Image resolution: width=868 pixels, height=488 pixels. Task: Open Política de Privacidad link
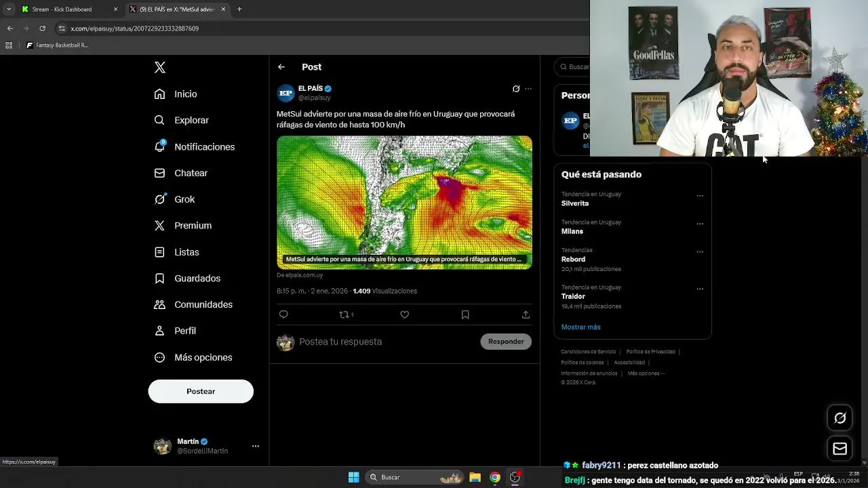click(x=650, y=352)
